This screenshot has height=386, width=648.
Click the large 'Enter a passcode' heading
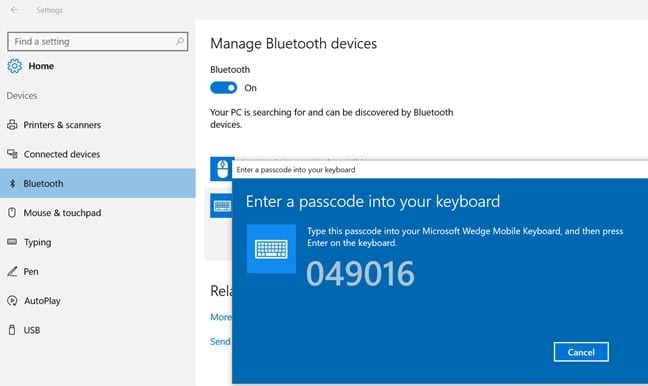pyautogui.click(x=373, y=201)
